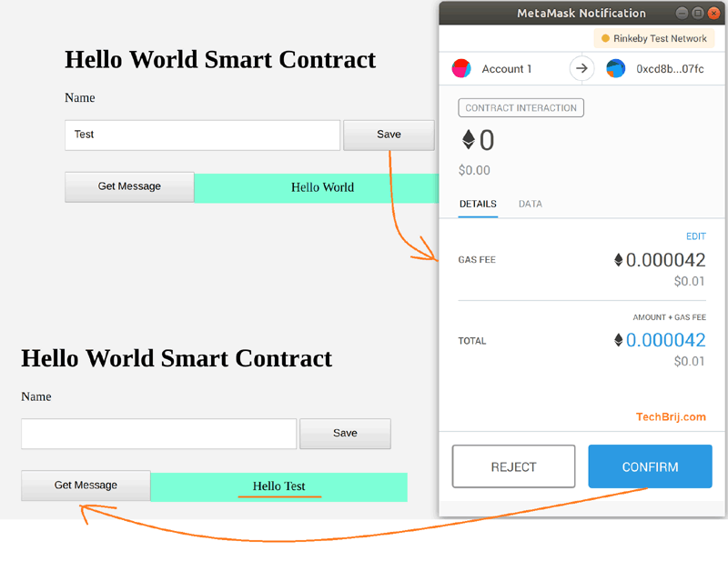Screen dimensions: 728x581
Task: Click the Account 1 avatar icon
Action: [x=461, y=68]
